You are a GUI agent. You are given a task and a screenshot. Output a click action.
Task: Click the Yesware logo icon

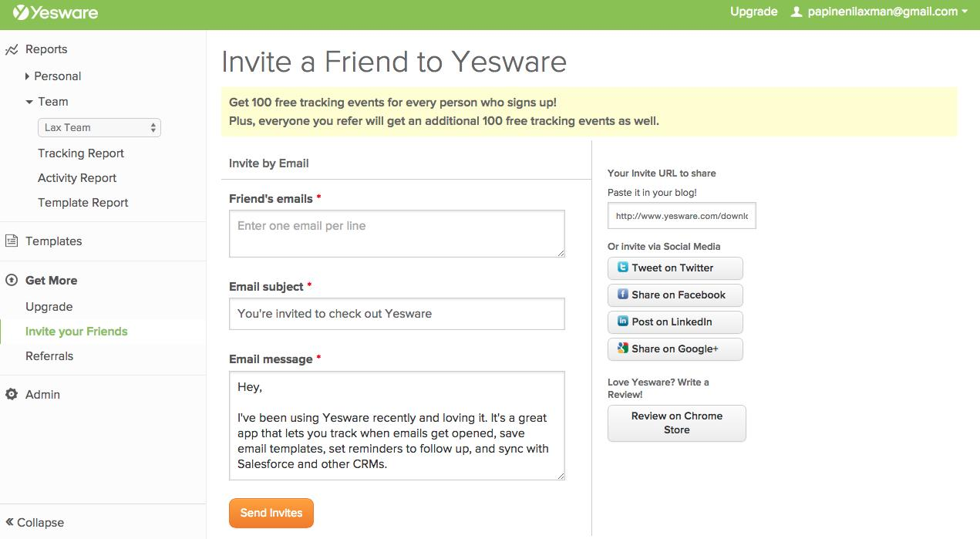[21, 12]
